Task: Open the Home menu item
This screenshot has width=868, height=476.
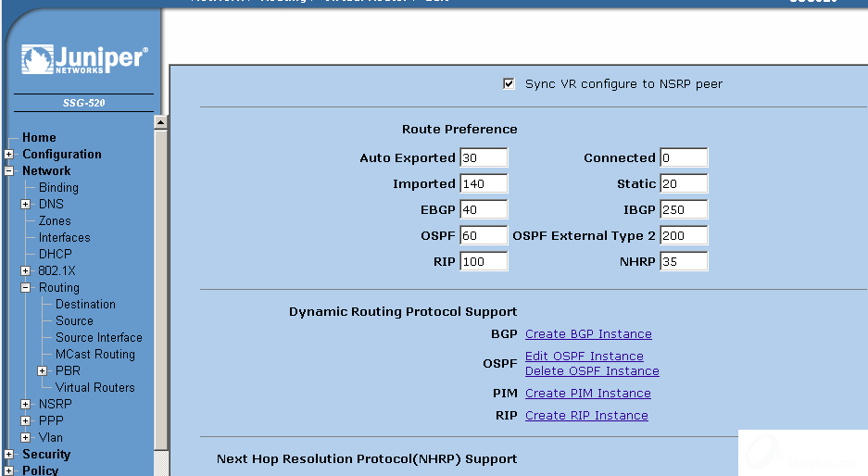Action: point(39,138)
